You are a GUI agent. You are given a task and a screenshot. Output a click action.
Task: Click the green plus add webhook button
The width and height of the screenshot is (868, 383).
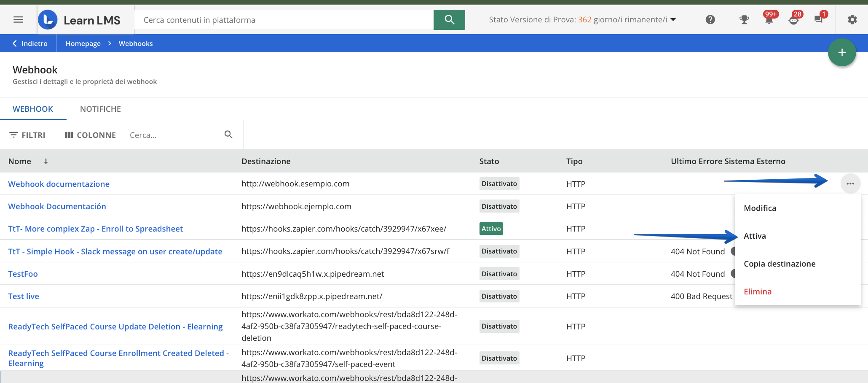point(842,53)
